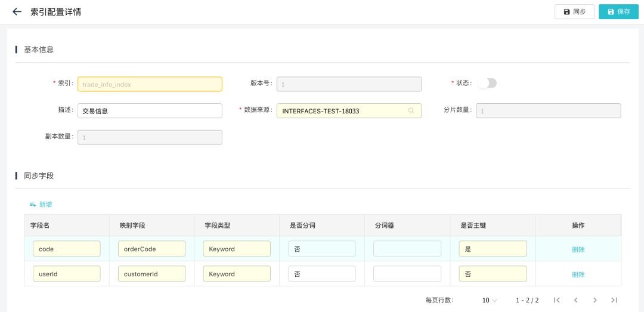Click the 同步 sync button

(x=574, y=11)
